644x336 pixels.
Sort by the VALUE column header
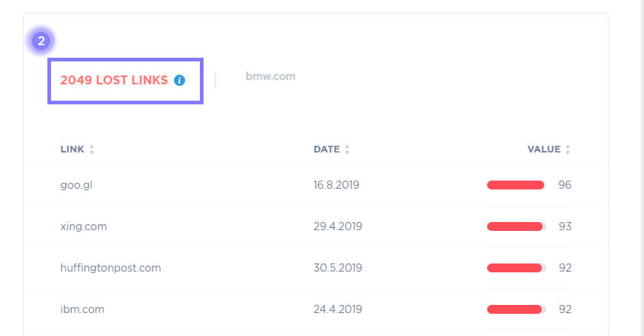(x=543, y=149)
